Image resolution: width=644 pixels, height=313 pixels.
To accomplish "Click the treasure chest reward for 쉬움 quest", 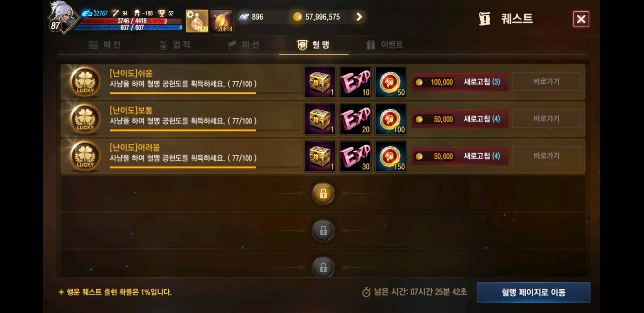I will pos(320,82).
